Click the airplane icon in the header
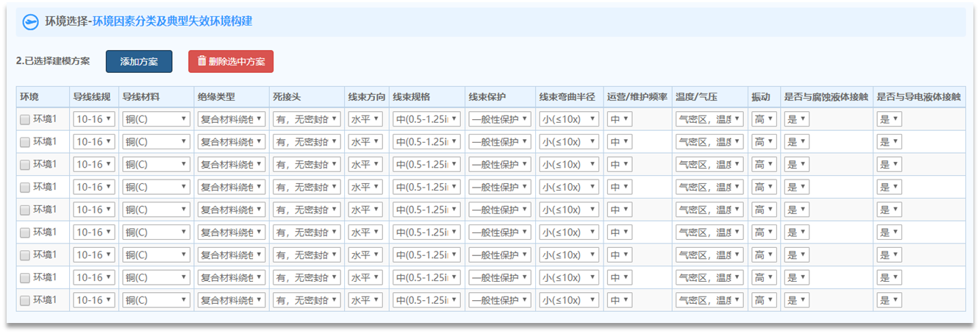The width and height of the screenshot is (980, 334). [x=30, y=22]
